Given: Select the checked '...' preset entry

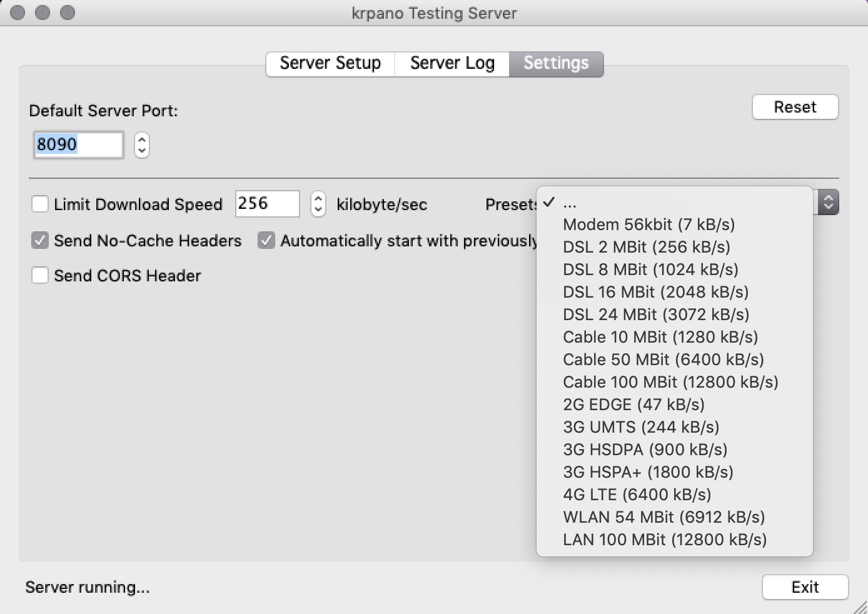Looking at the screenshot, I should click(x=675, y=203).
